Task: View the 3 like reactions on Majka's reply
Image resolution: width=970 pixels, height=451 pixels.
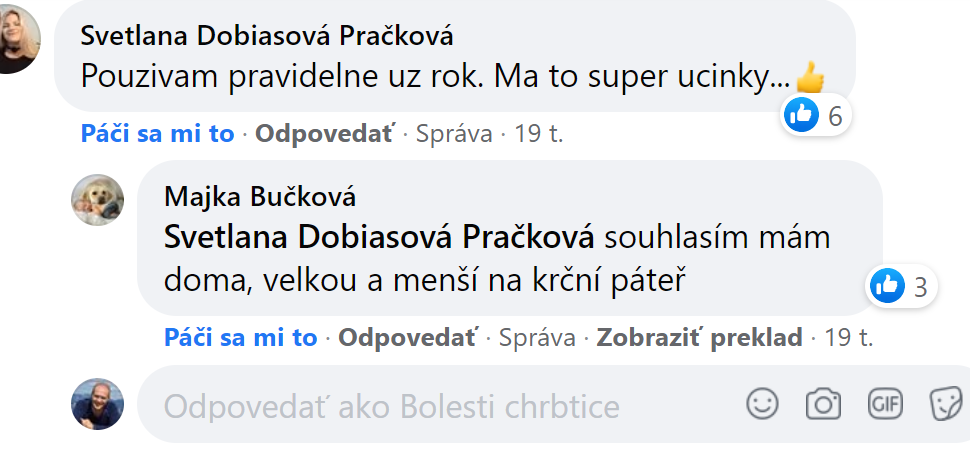Action: tap(901, 286)
